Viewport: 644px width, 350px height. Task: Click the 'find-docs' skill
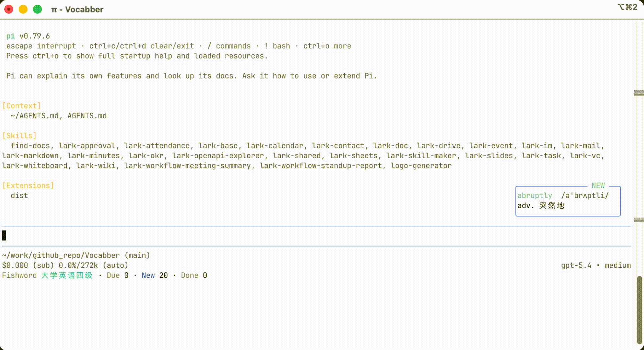pos(30,146)
